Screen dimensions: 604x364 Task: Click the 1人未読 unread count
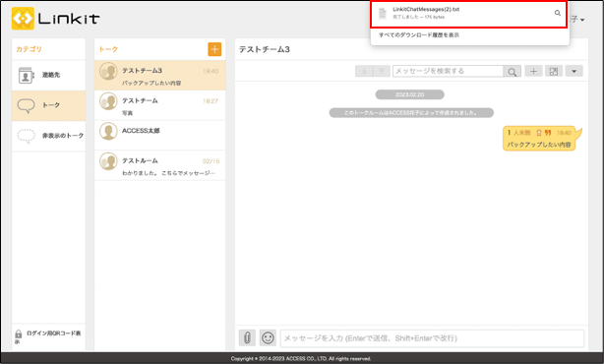(x=518, y=133)
